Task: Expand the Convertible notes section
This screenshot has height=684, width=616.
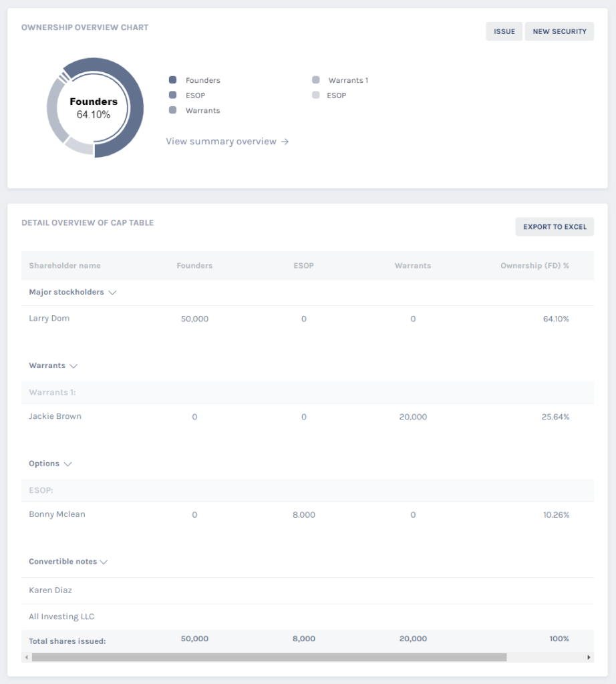Action: coord(104,562)
